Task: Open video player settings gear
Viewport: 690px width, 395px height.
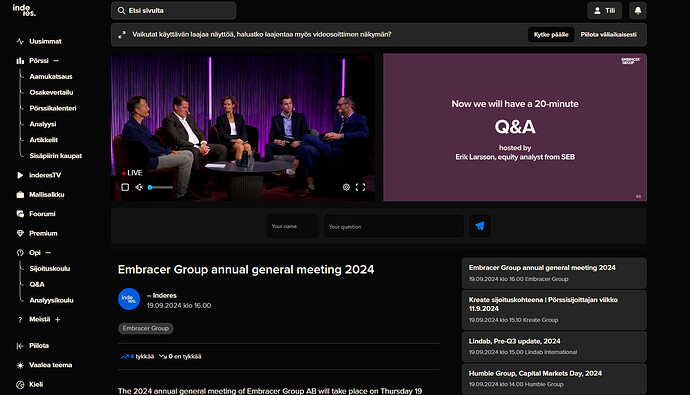Action: pos(346,187)
